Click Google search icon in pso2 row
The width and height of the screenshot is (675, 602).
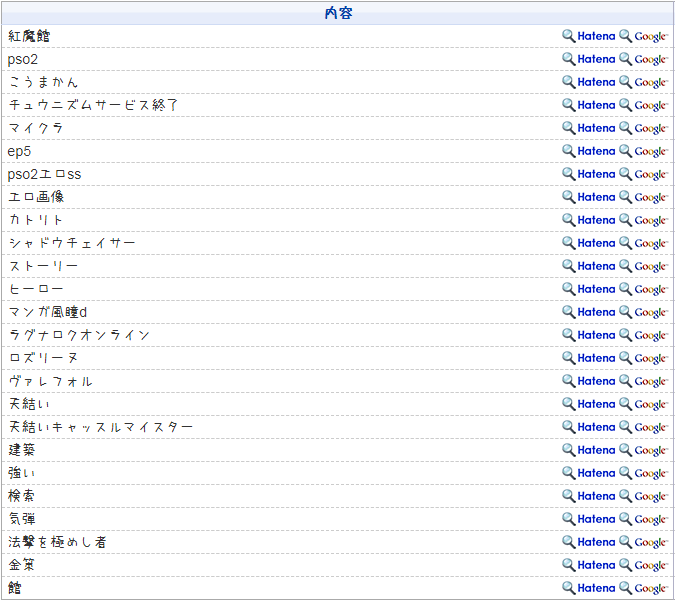tap(643, 59)
